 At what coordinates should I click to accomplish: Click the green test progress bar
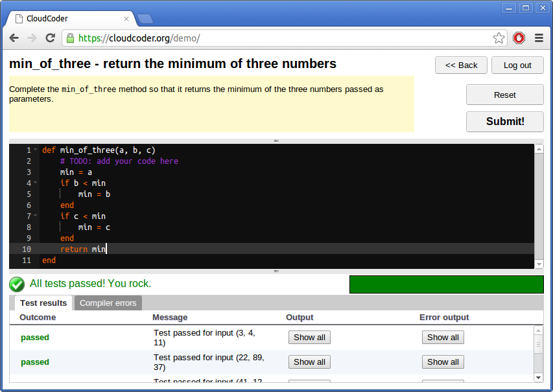(446, 284)
